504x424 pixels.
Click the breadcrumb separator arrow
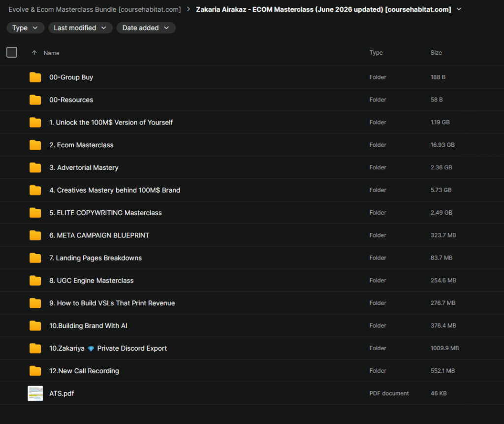coord(189,9)
